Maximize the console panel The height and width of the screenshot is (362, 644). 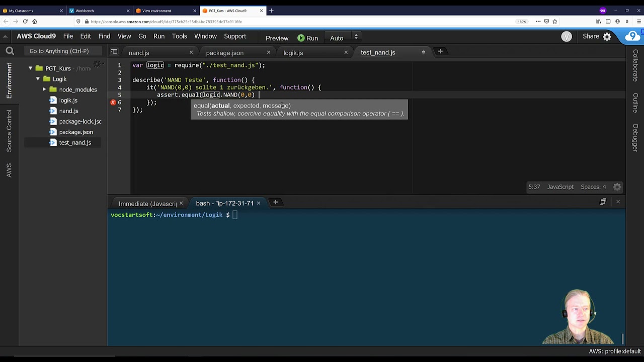coord(603,202)
